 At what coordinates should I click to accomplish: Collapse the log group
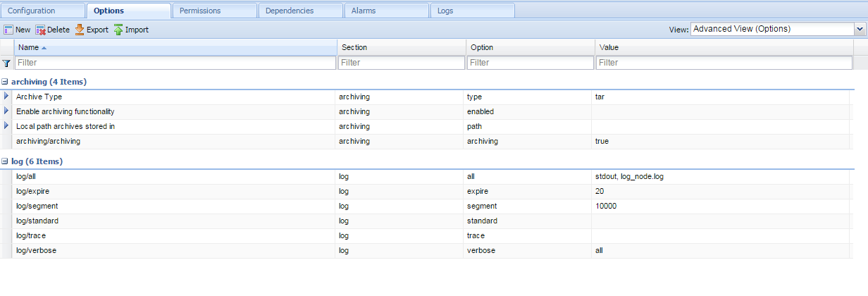5,161
